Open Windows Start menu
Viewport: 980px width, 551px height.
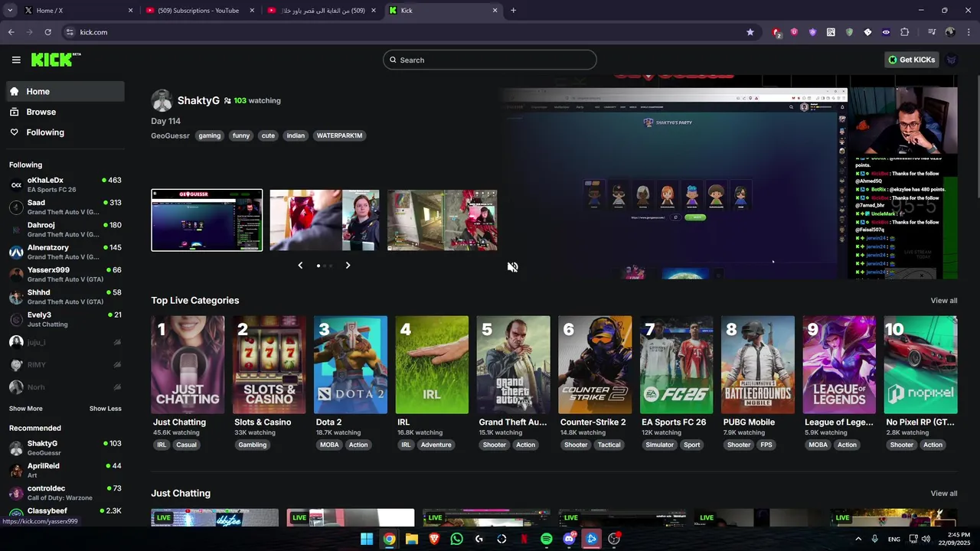tap(367, 539)
